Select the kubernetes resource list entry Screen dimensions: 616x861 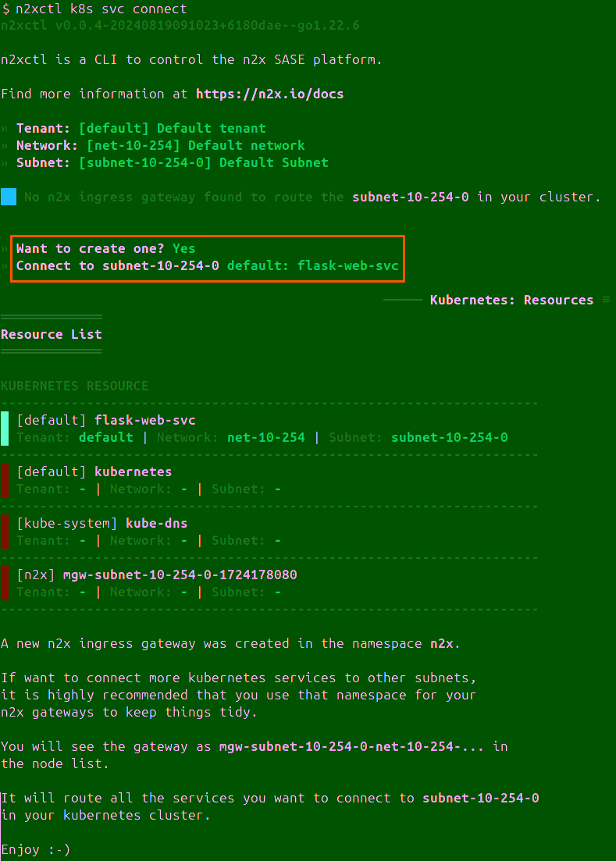(133, 471)
